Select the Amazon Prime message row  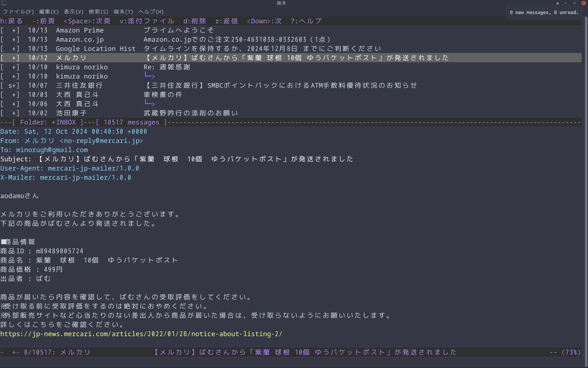291,30
